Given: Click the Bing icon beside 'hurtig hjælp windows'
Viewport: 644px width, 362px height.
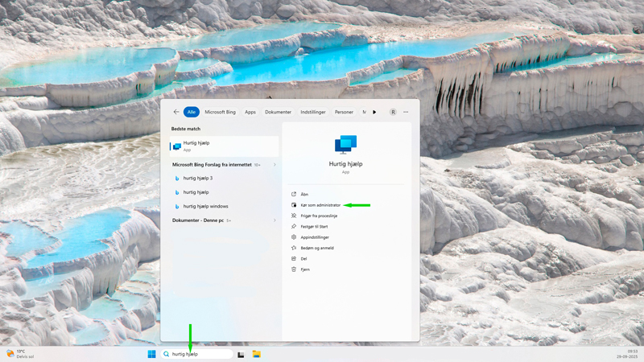Looking at the screenshot, I should [x=177, y=207].
